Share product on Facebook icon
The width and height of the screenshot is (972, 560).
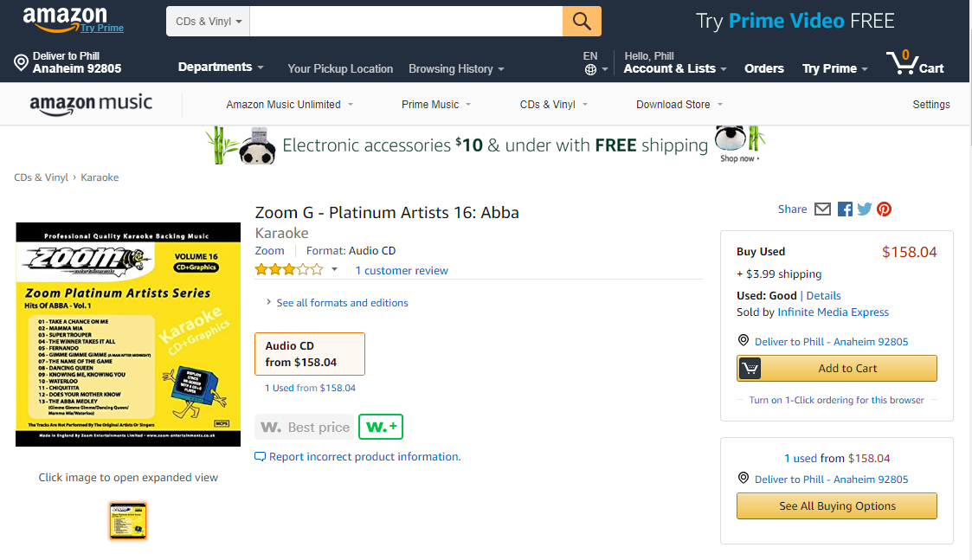click(x=845, y=209)
